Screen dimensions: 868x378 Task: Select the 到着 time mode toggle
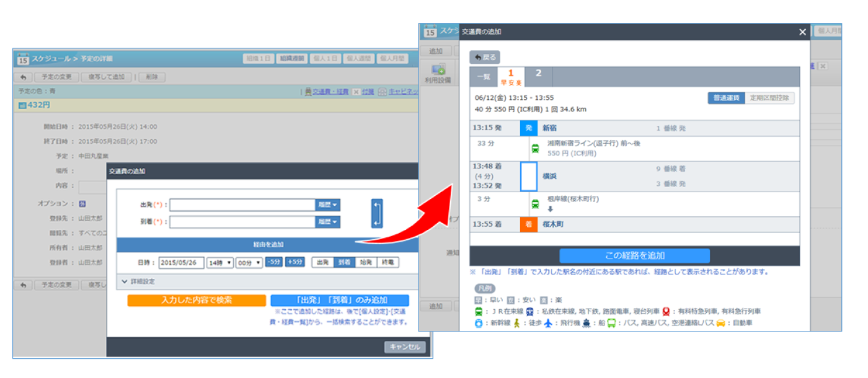[344, 262]
